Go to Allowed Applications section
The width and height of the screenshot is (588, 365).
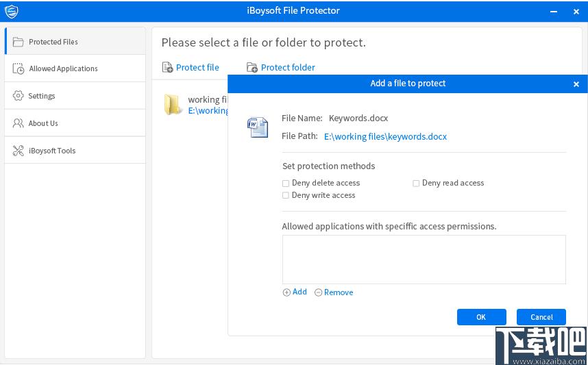(75, 68)
